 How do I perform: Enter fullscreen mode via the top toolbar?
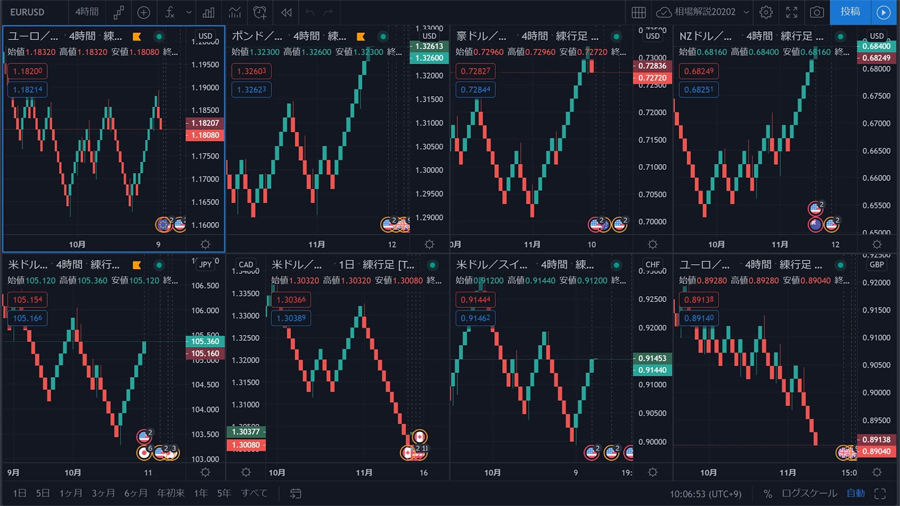792,13
